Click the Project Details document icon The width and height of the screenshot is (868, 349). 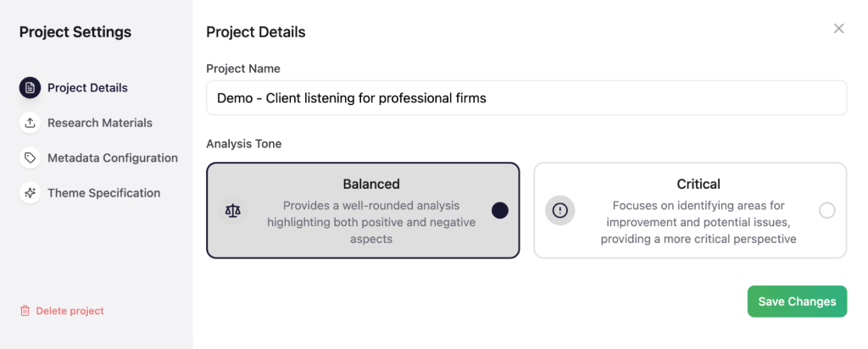(30, 87)
